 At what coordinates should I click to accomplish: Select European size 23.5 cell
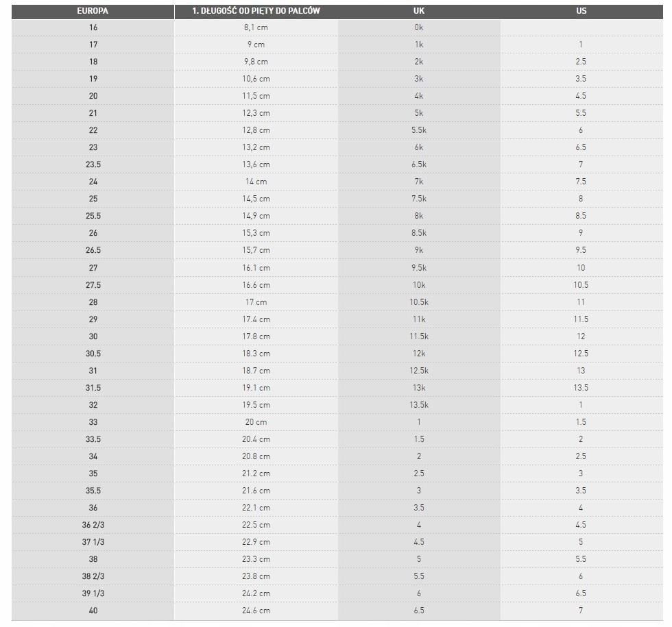tap(93, 164)
